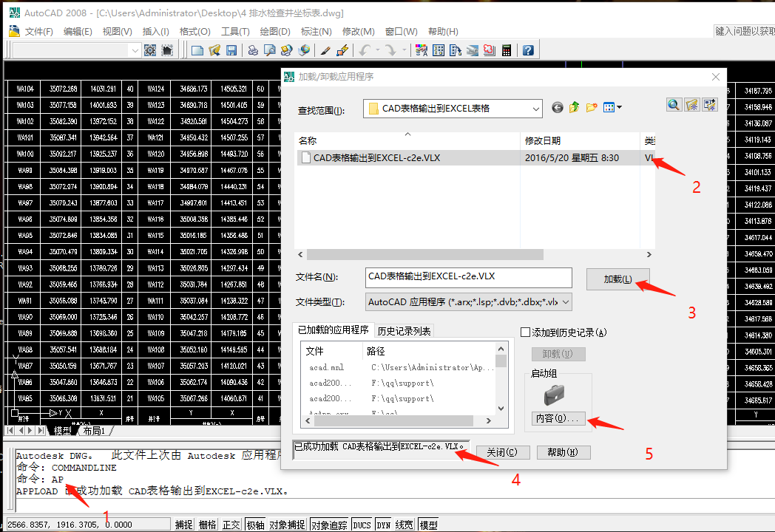
Task: Select the 布局1 layout tab
Action: (x=95, y=431)
